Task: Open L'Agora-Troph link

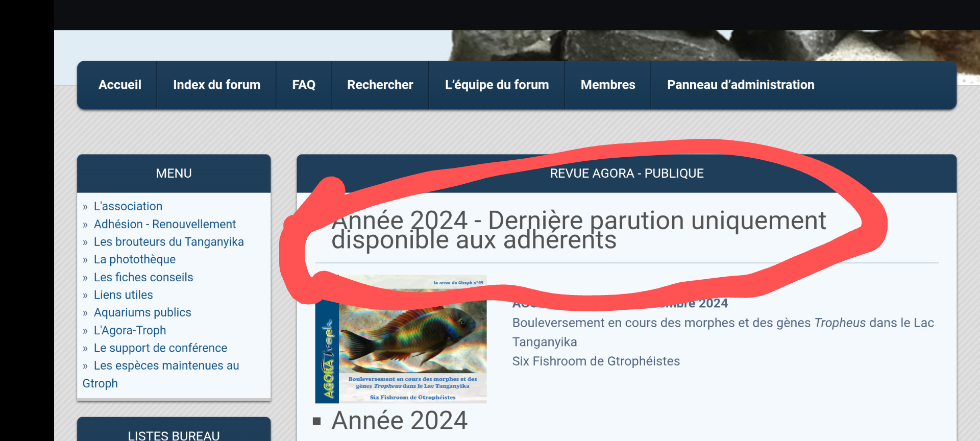Action: (130, 330)
